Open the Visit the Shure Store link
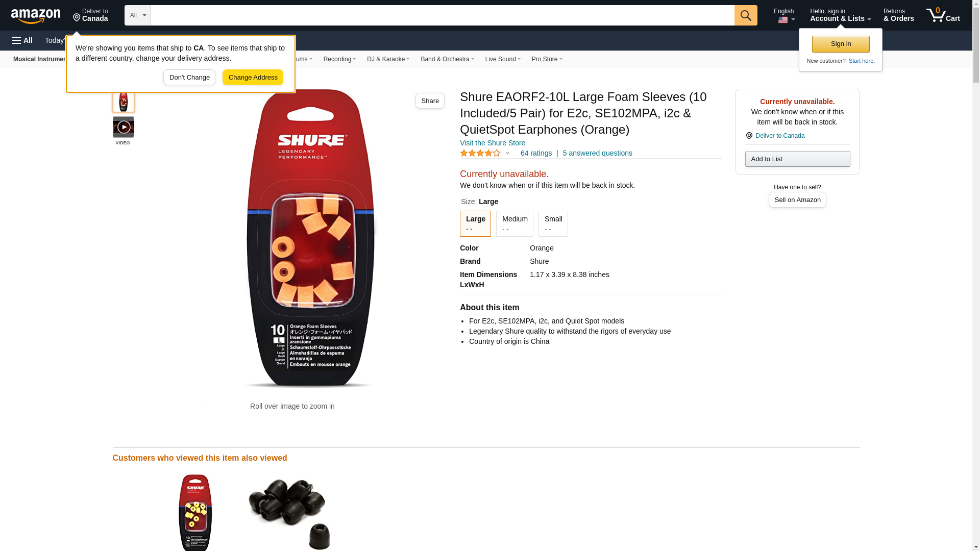 coord(492,143)
